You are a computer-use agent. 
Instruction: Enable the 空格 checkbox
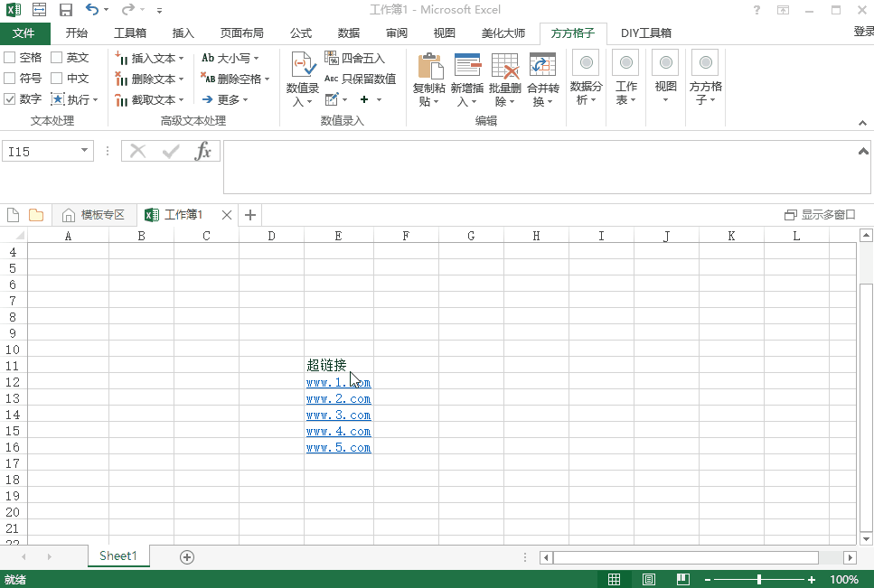click(10, 58)
